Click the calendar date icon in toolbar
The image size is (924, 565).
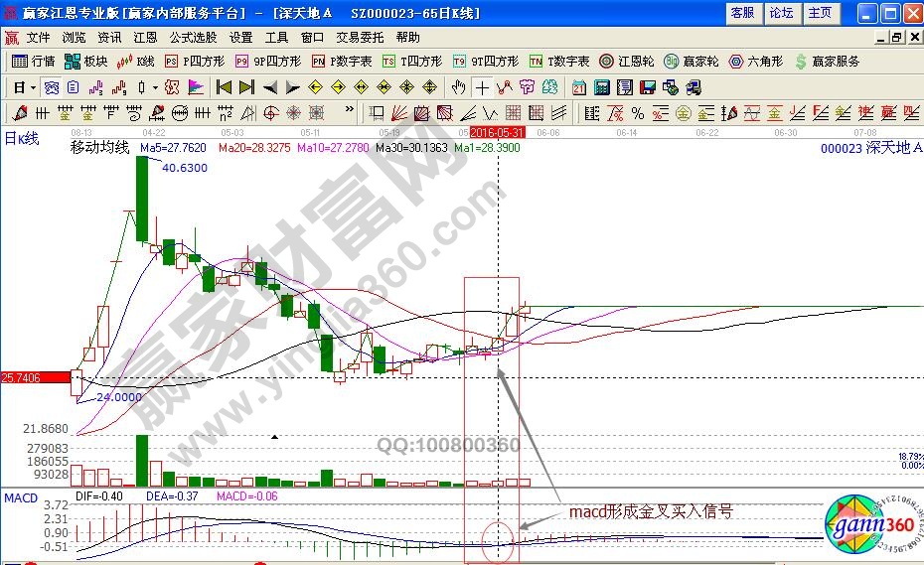coord(578,87)
